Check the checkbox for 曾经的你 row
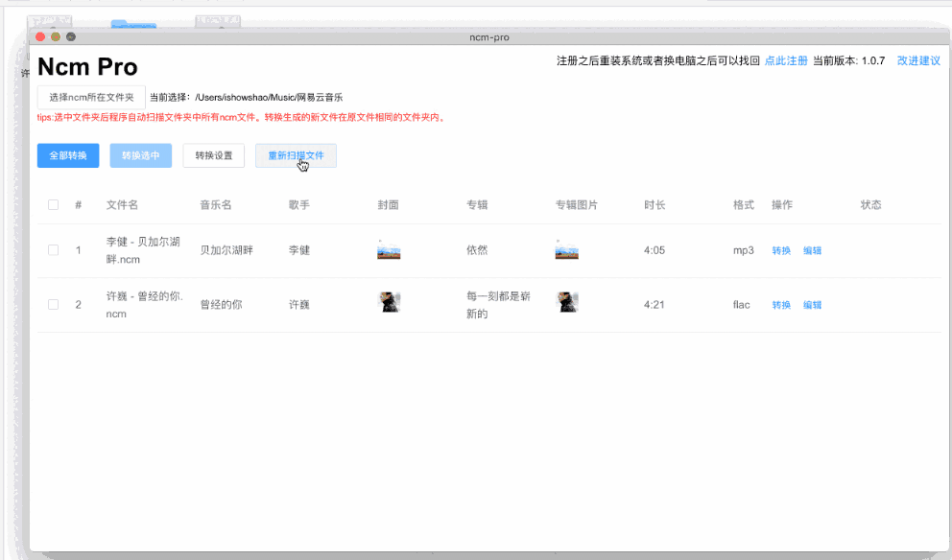Screen dimensions: 952x560 click(x=53, y=304)
